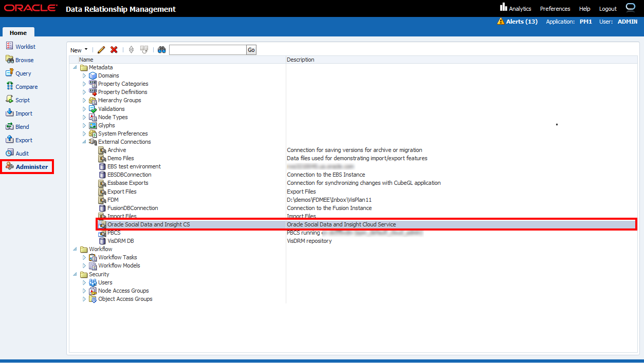Open the Export sidebar icon
This screenshot has width=644, height=363.
[10, 140]
